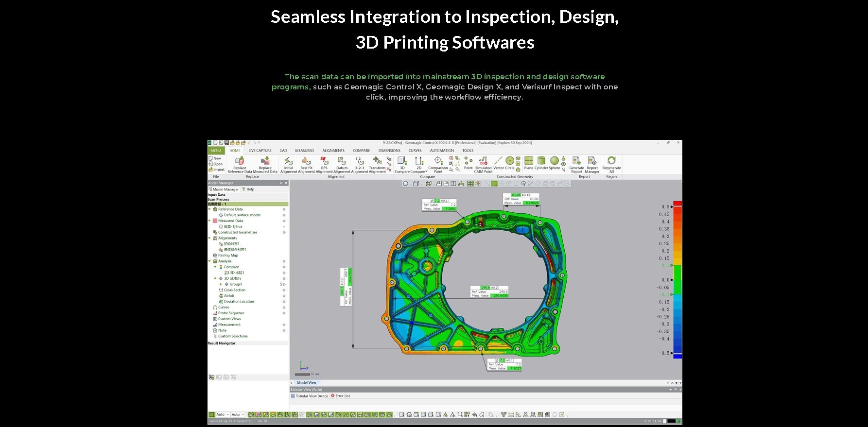This screenshot has height=427, width=868.
Task: Toggle visibility of Cross Section item
Action: [284, 290]
